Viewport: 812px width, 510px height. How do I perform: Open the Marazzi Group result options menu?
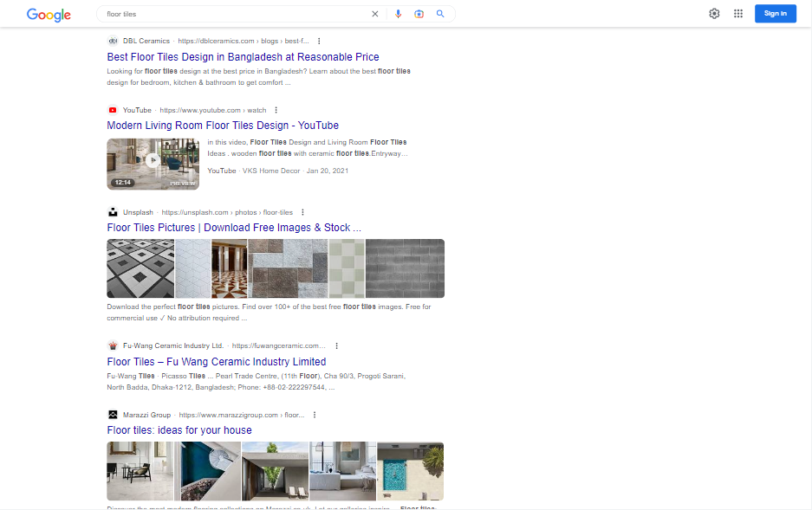pos(315,415)
